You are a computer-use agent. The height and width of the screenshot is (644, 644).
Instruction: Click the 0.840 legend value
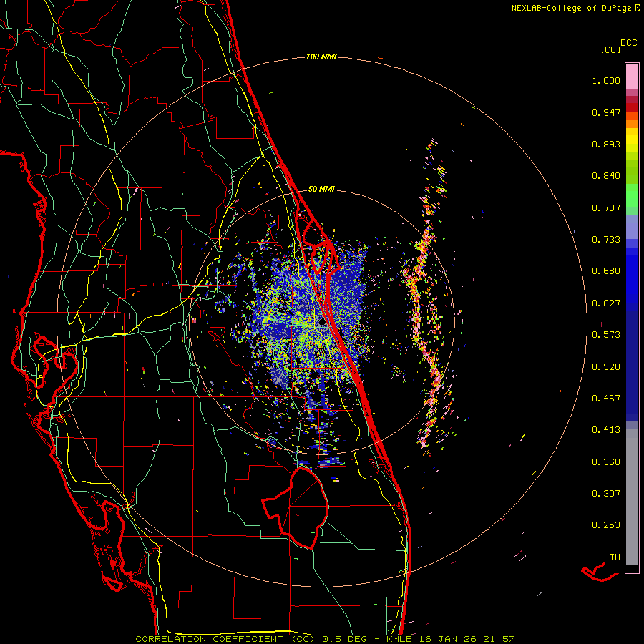click(606, 176)
